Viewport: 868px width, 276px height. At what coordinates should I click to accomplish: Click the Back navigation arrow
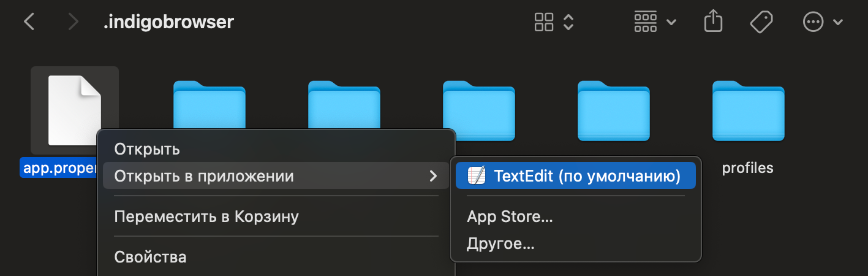point(29,23)
